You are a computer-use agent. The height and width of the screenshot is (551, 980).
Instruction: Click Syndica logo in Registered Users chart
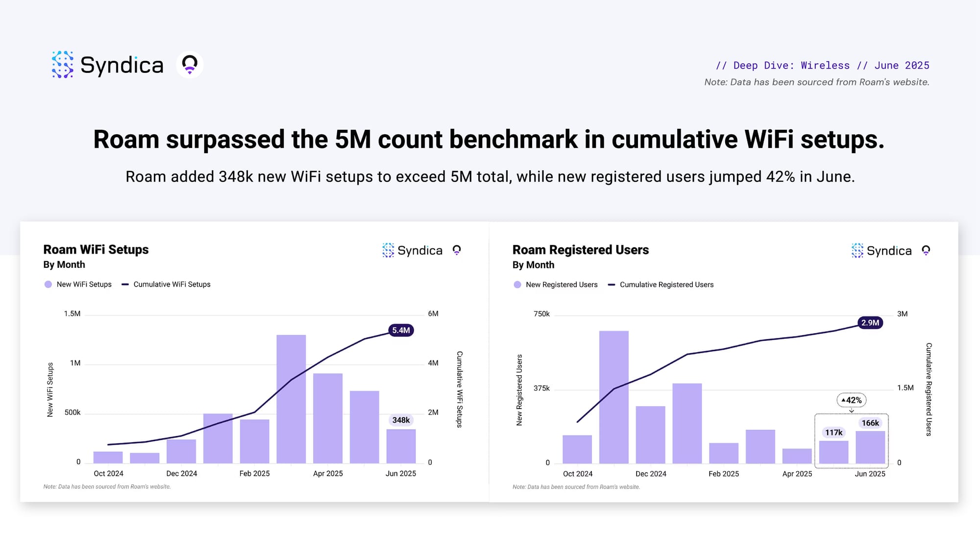point(882,251)
